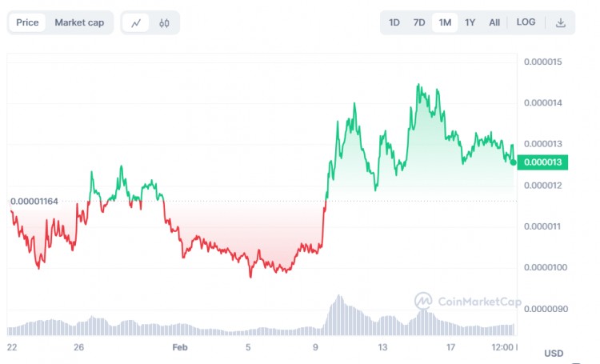Set time range to 1M
Screen dimensions: 600x364
445,22
